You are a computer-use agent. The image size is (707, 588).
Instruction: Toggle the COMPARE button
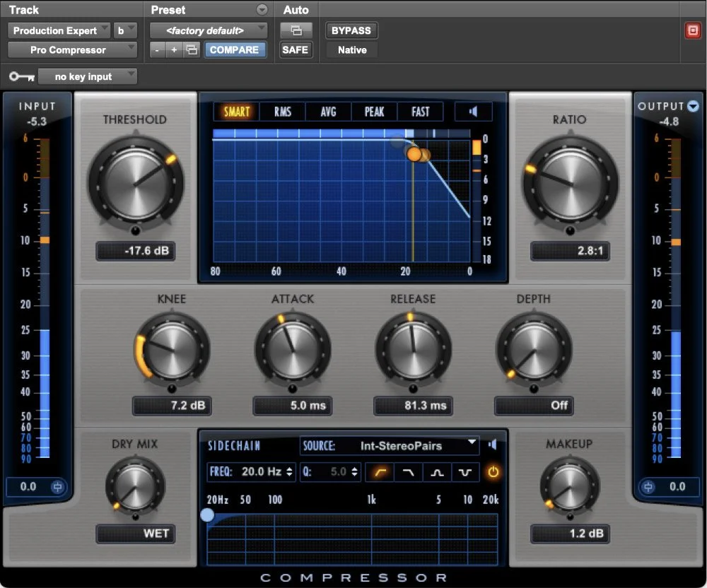(235, 49)
